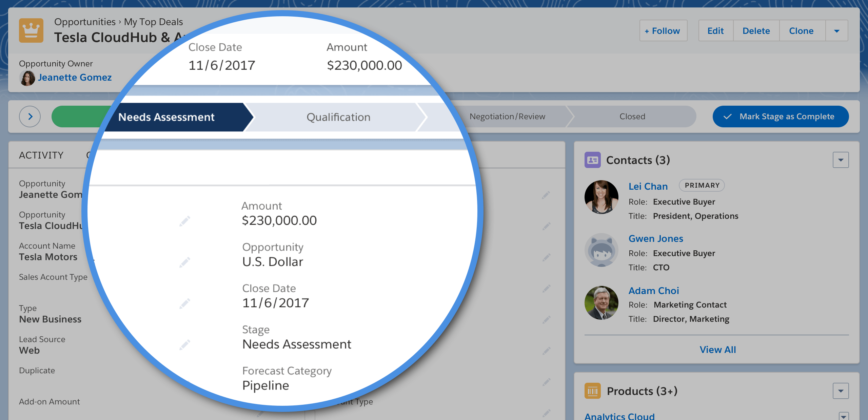Click the New Business type value
The height and width of the screenshot is (420, 868).
tap(50, 319)
